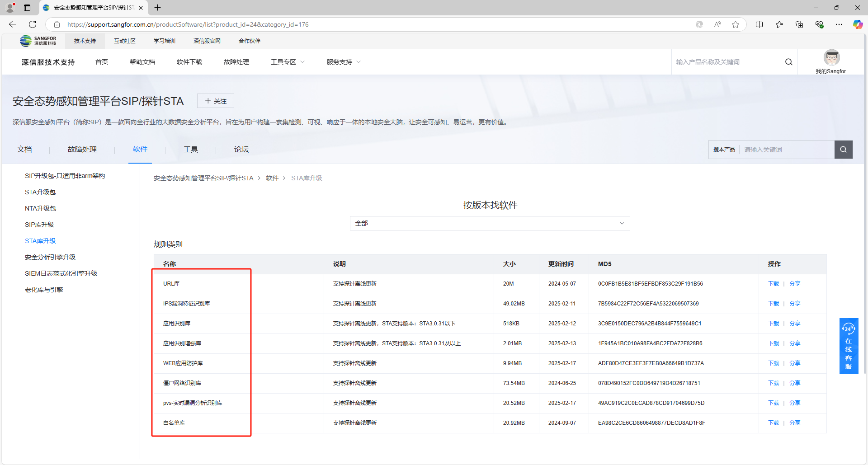Click 安全态势感知管理平台SIP/探针STA breadcrumb link
The image size is (868, 465).
pyautogui.click(x=203, y=178)
